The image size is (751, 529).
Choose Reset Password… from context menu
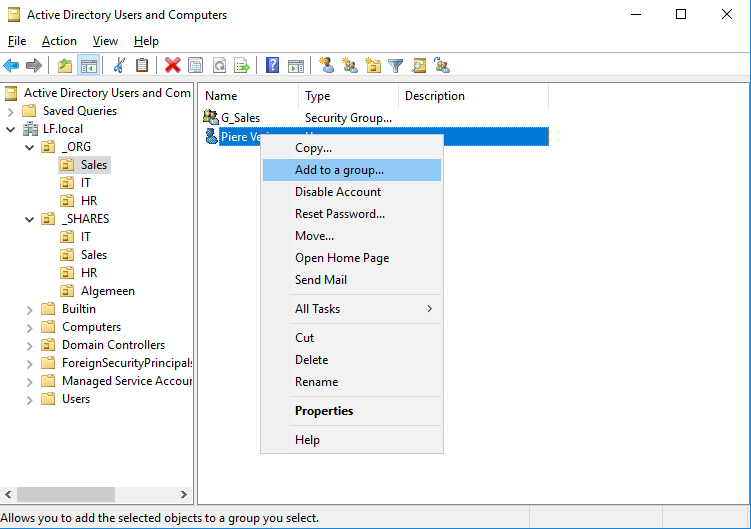(352, 214)
